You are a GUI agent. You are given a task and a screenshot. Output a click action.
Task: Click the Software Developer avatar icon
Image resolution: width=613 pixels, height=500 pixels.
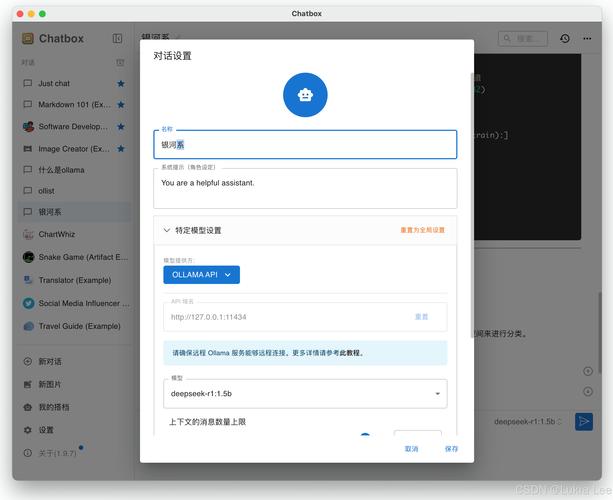[28, 127]
